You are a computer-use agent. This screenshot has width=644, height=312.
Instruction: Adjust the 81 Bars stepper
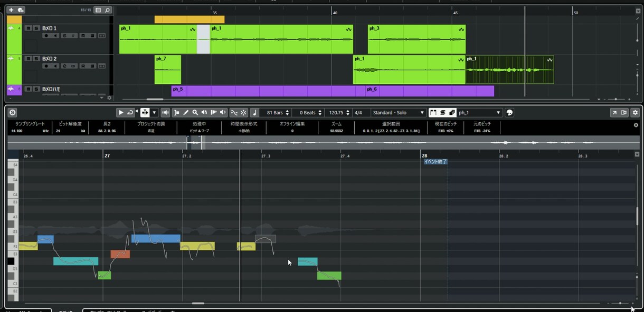click(x=287, y=112)
